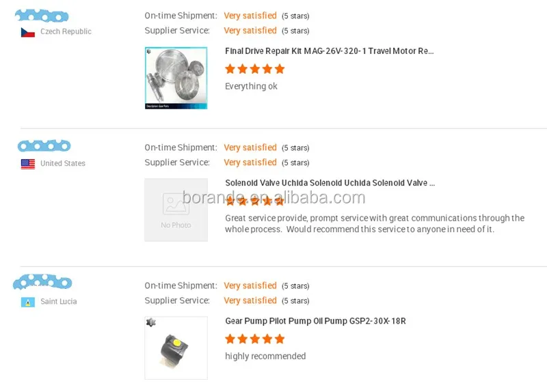This screenshot has height=392, width=547.
Task: Click the 'highly recommended' review comment
Action: [265, 356]
